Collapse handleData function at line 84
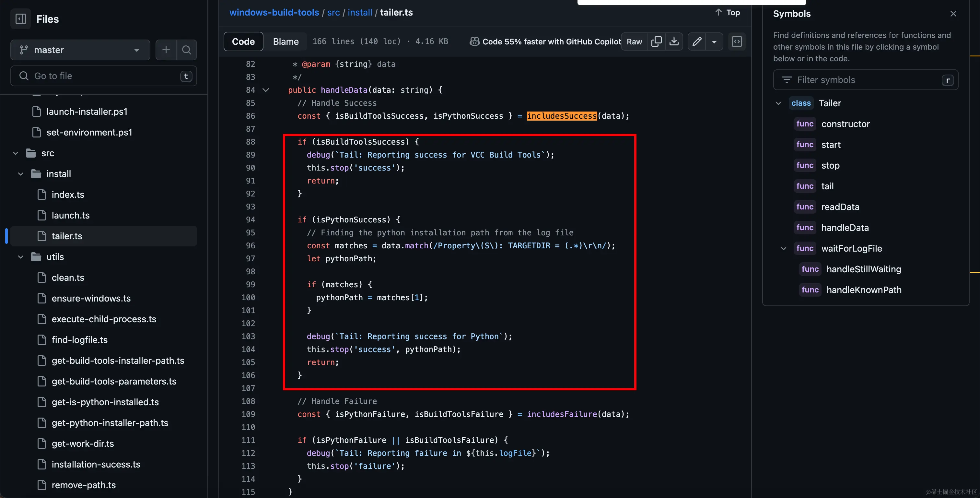This screenshot has width=980, height=498. [266, 90]
